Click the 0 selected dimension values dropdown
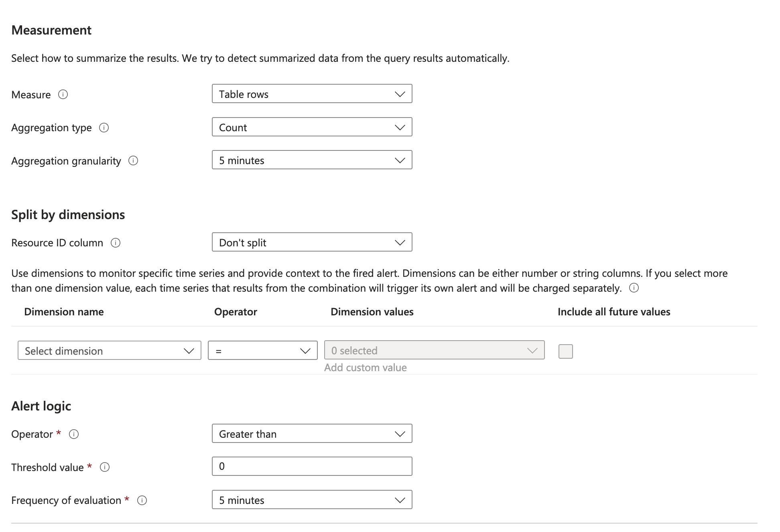 pos(434,350)
